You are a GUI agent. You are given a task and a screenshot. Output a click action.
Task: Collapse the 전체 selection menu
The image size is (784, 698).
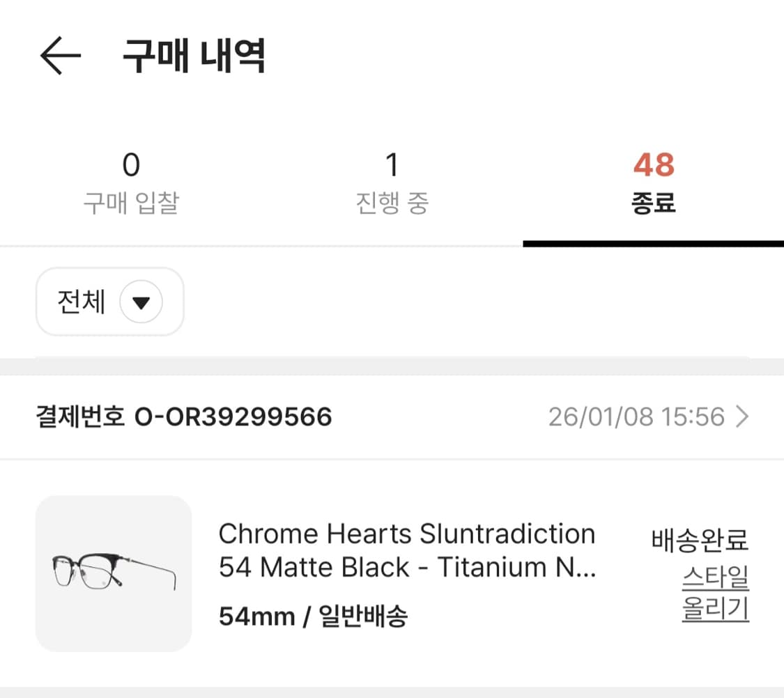pyautogui.click(x=108, y=302)
